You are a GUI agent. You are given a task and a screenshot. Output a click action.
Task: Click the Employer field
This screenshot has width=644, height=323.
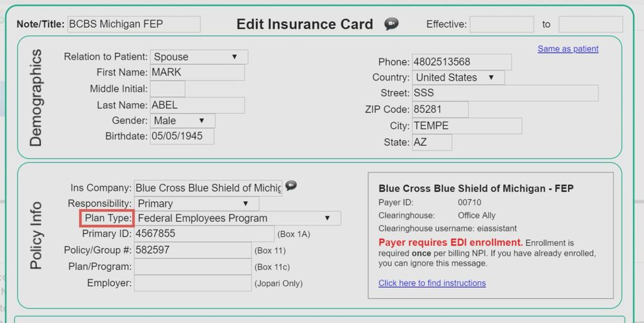[x=192, y=283]
